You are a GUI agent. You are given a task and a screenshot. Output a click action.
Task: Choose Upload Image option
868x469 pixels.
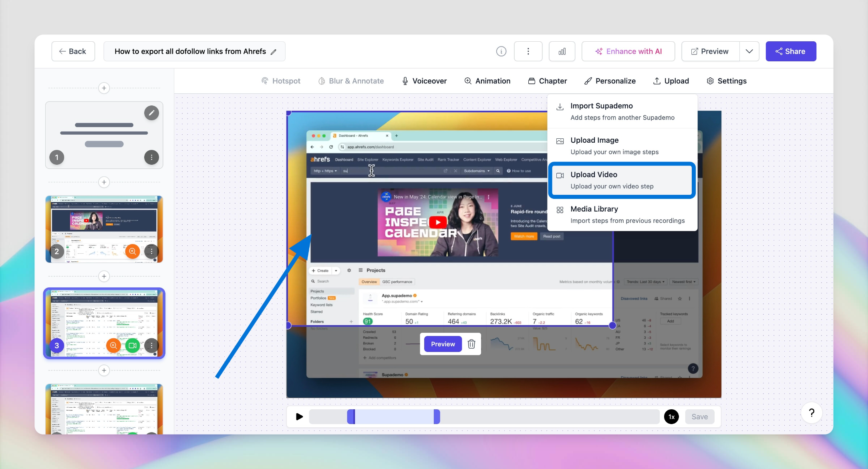click(622, 146)
